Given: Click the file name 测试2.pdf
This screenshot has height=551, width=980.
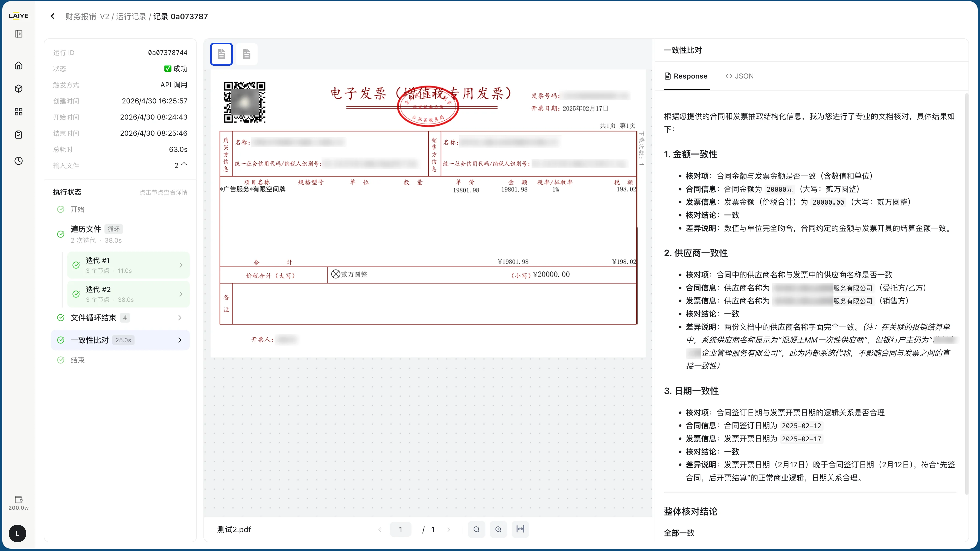Looking at the screenshot, I should click(x=234, y=529).
